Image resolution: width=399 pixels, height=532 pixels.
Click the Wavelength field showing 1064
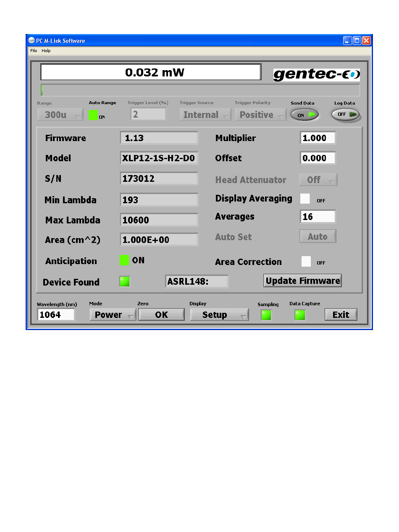coord(56,314)
